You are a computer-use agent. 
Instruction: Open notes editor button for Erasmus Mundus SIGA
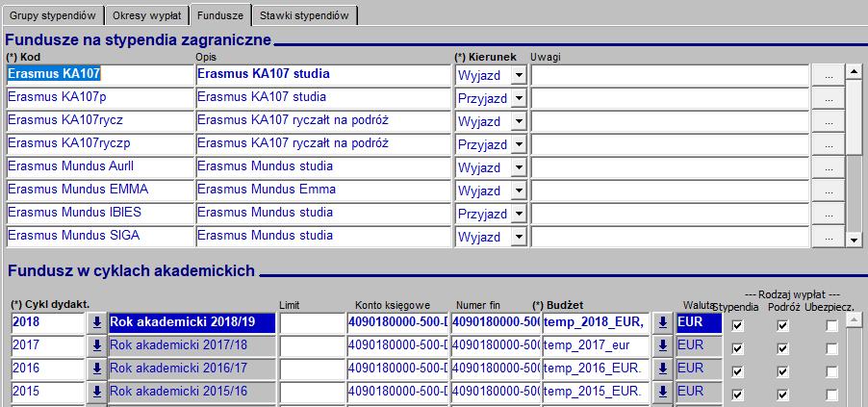coord(829,237)
